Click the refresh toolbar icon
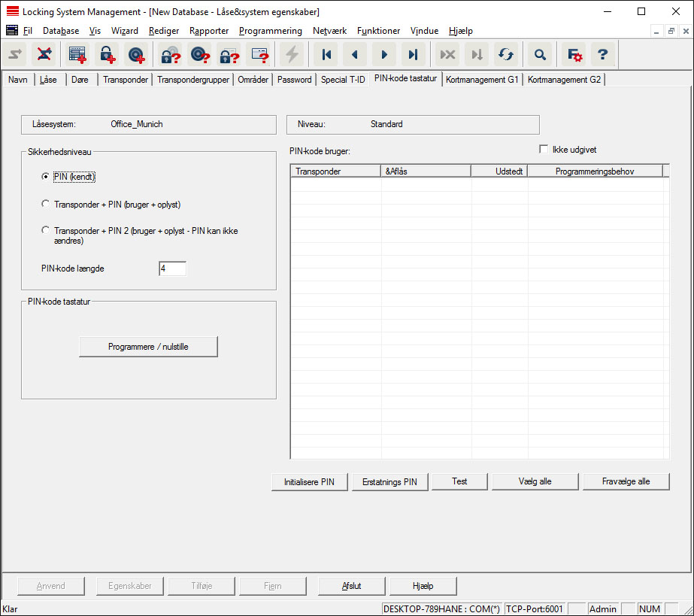This screenshot has height=616, width=694. click(x=506, y=54)
